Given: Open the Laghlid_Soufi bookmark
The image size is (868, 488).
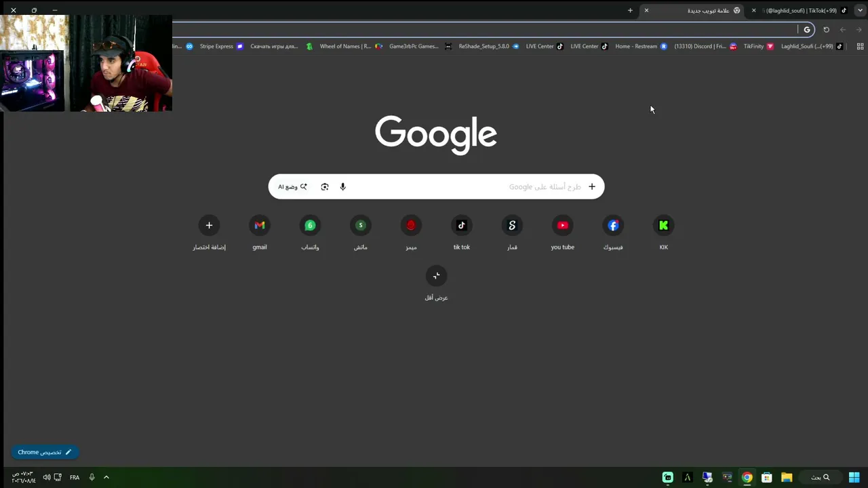Looking at the screenshot, I should (x=812, y=47).
